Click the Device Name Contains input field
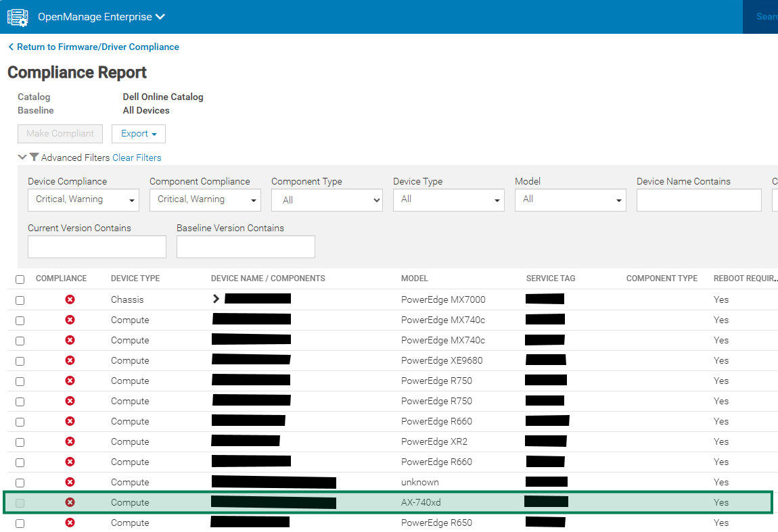Viewport: 778px width, 532px height. (699, 200)
